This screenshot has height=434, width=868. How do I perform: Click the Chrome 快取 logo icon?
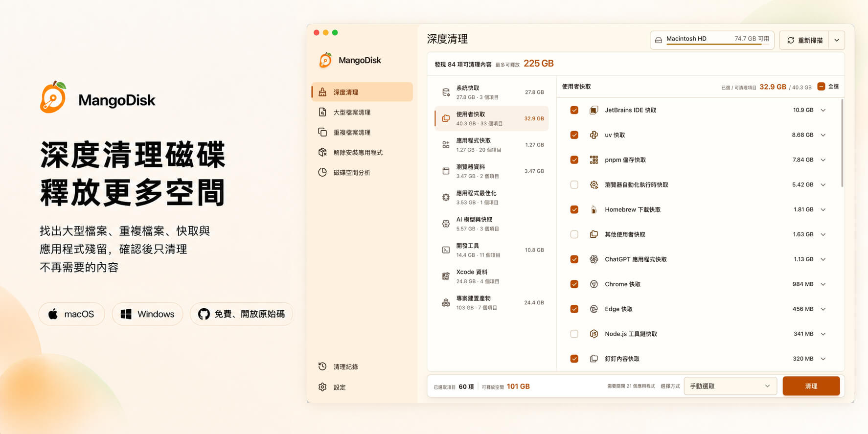click(x=594, y=284)
